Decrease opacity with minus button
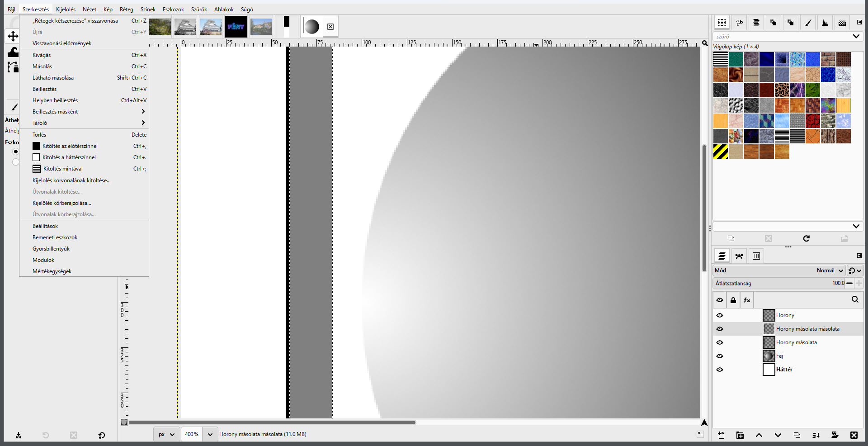Viewport: 868px width, 446px height. pyautogui.click(x=849, y=283)
